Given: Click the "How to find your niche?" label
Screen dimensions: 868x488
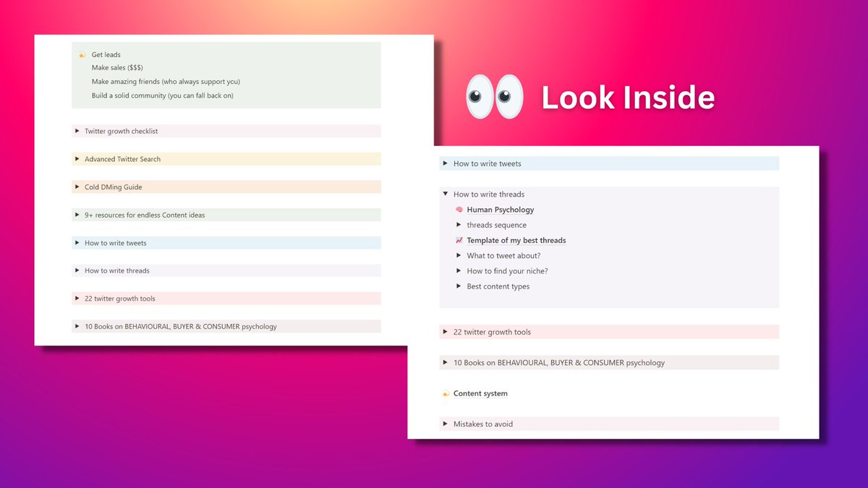Looking at the screenshot, I should pyautogui.click(x=507, y=271).
